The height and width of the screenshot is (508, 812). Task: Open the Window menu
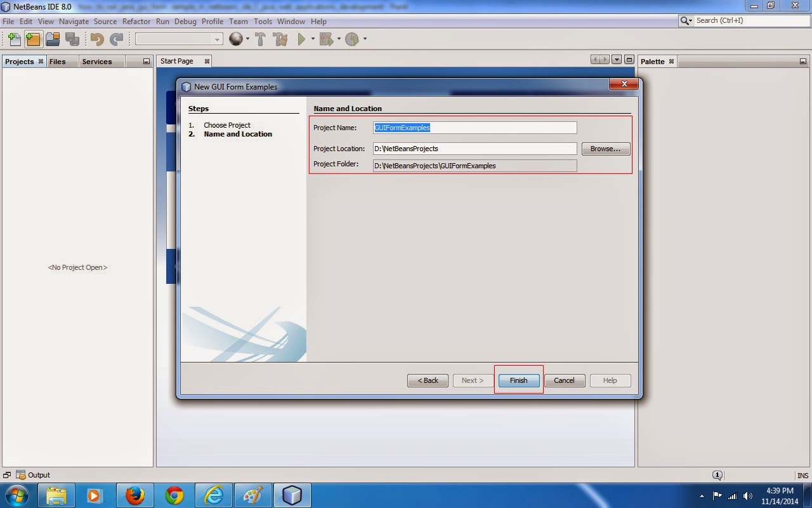[x=291, y=22]
